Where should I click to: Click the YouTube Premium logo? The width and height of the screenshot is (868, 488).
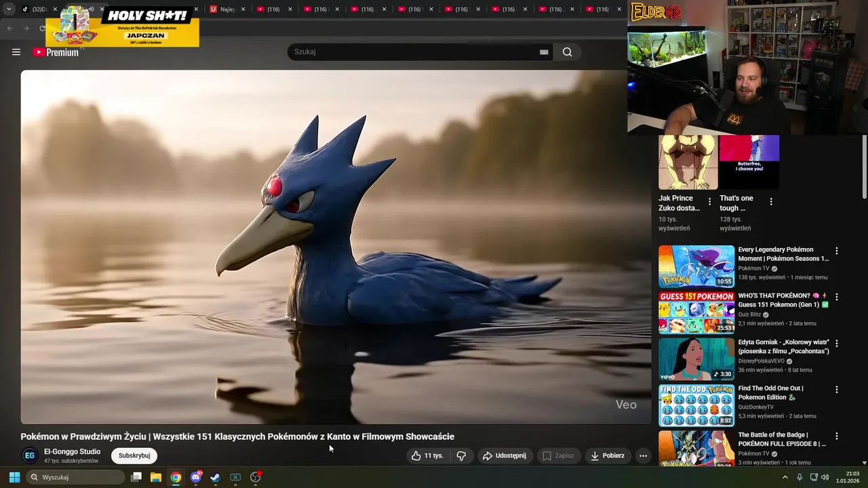tap(56, 52)
